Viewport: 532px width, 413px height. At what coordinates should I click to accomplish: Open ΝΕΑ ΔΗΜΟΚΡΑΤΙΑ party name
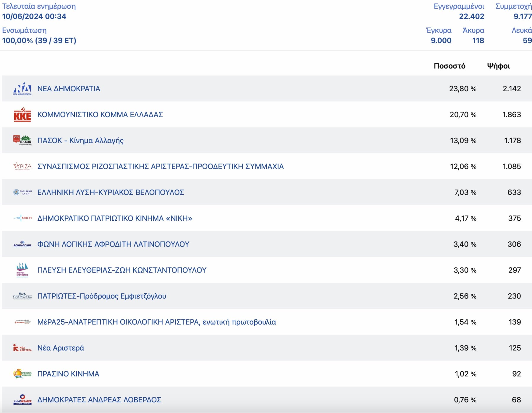click(x=69, y=89)
